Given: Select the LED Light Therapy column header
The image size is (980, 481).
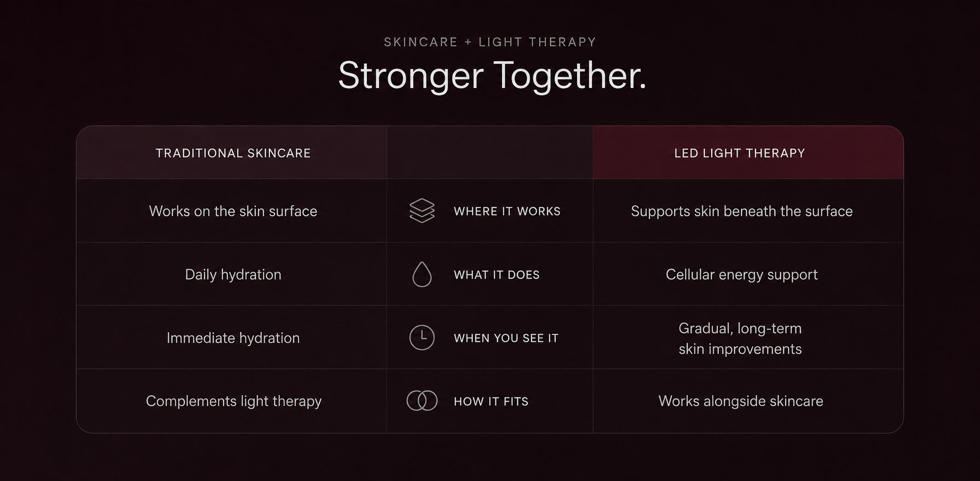Looking at the screenshot, I should [740, 153].
